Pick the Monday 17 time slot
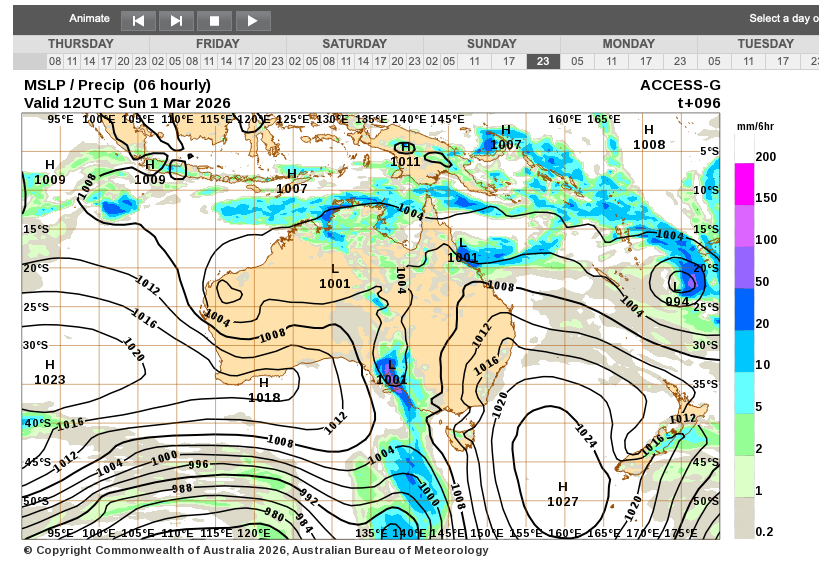 646,61
